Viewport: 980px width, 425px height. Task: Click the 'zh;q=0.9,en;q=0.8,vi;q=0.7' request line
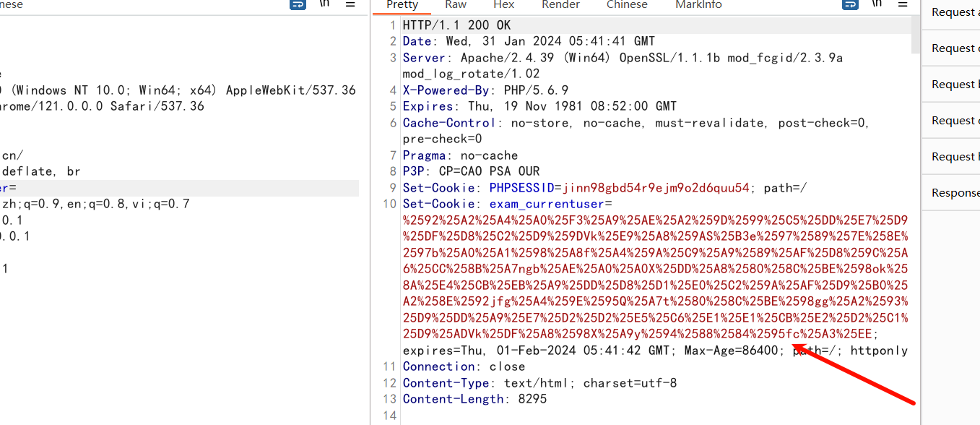pos(95,204)
